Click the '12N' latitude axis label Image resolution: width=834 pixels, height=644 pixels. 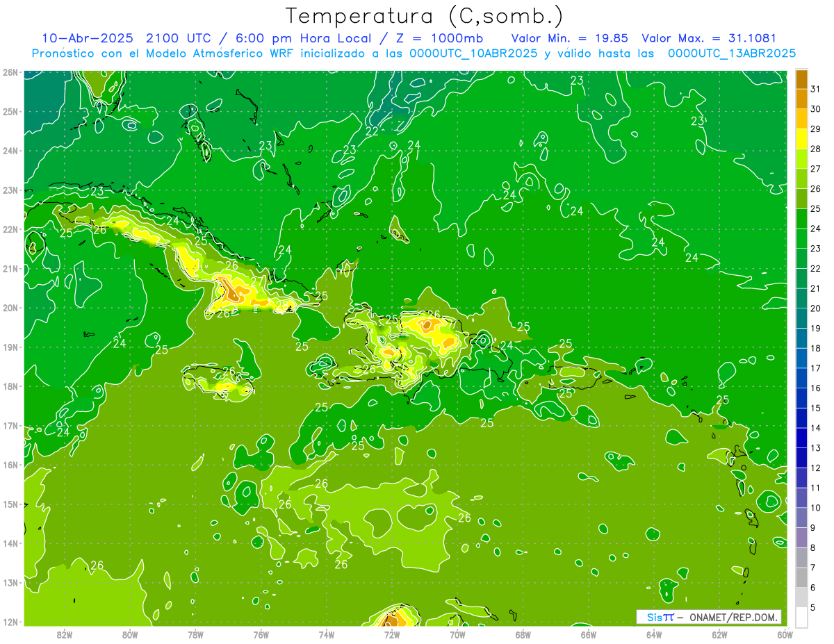pos(10,622)
